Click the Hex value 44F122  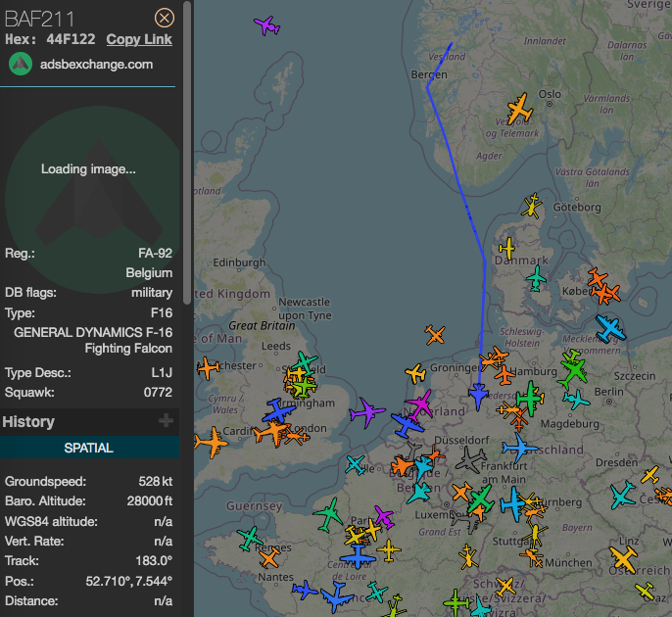[x=72, y=39]
